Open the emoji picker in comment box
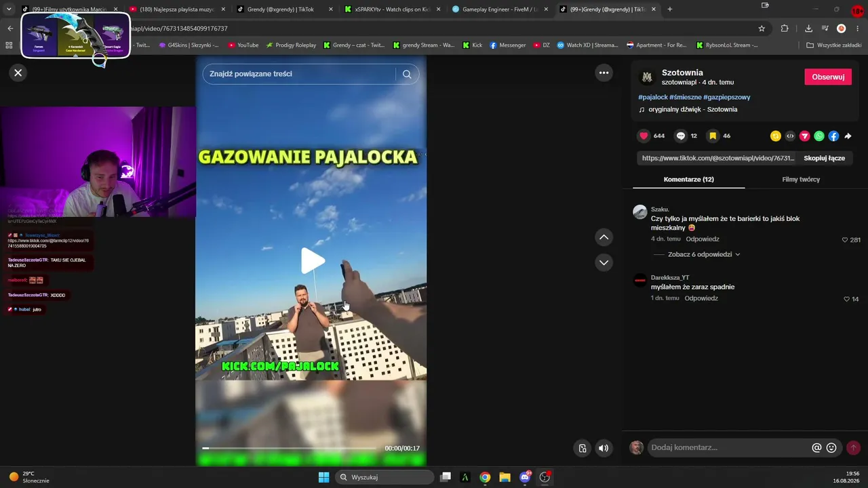The height and width of the screenshot is (488, 868). 831,447
